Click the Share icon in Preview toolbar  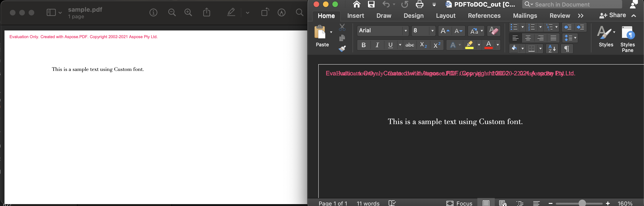point(207,12)
